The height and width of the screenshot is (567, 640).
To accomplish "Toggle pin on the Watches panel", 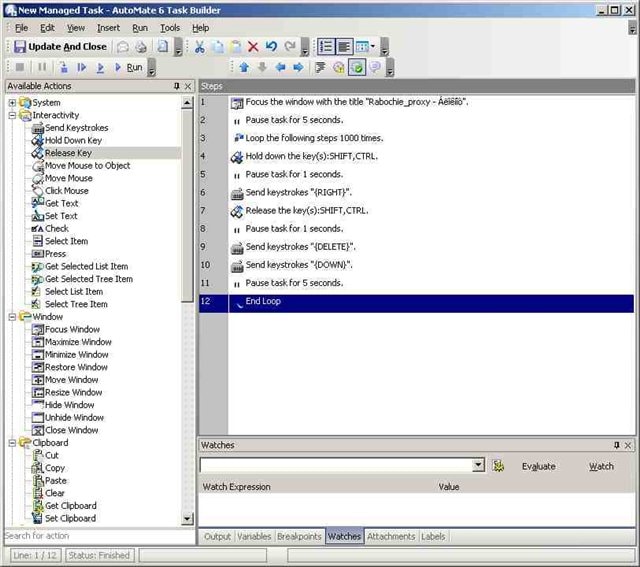I will tap(616, 445).
